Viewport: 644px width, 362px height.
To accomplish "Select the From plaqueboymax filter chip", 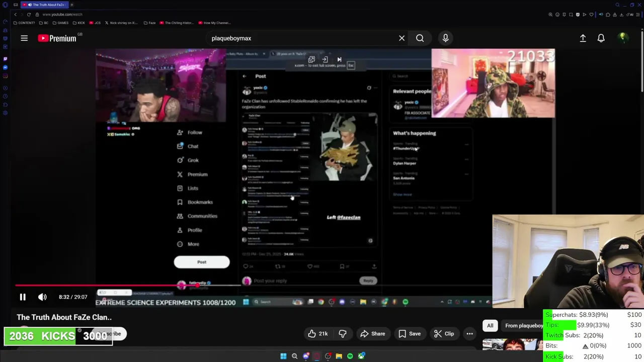I will click(x=523, y=326).
